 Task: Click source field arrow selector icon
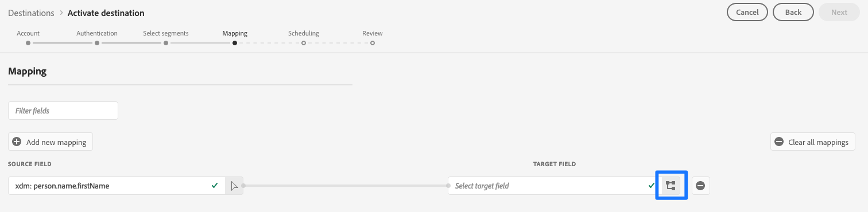point(234,186)
